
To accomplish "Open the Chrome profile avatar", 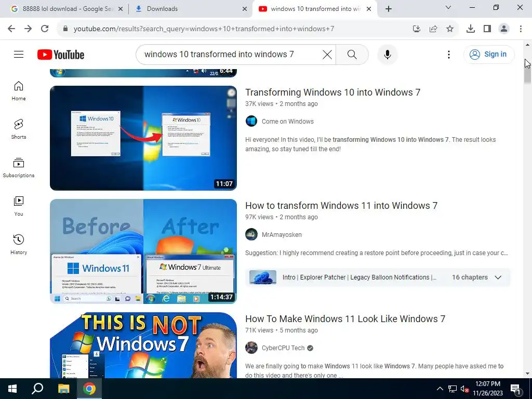I will point(504,29).
